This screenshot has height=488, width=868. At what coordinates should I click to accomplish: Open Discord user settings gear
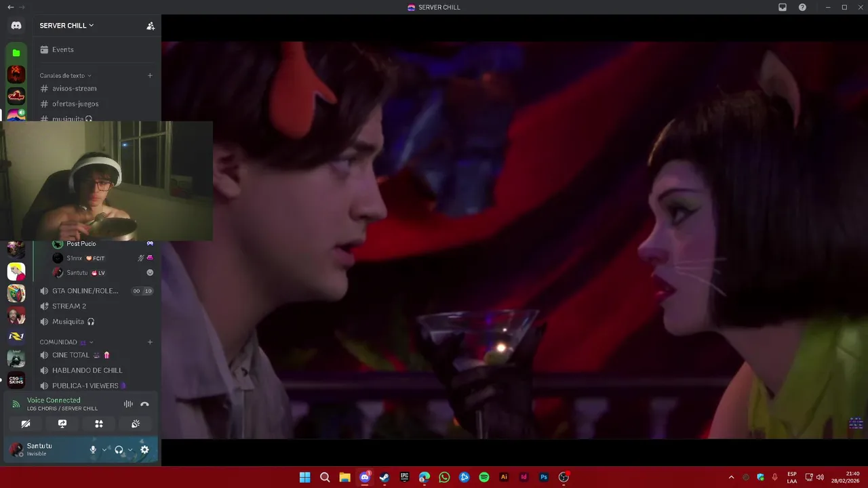(144, 449)
